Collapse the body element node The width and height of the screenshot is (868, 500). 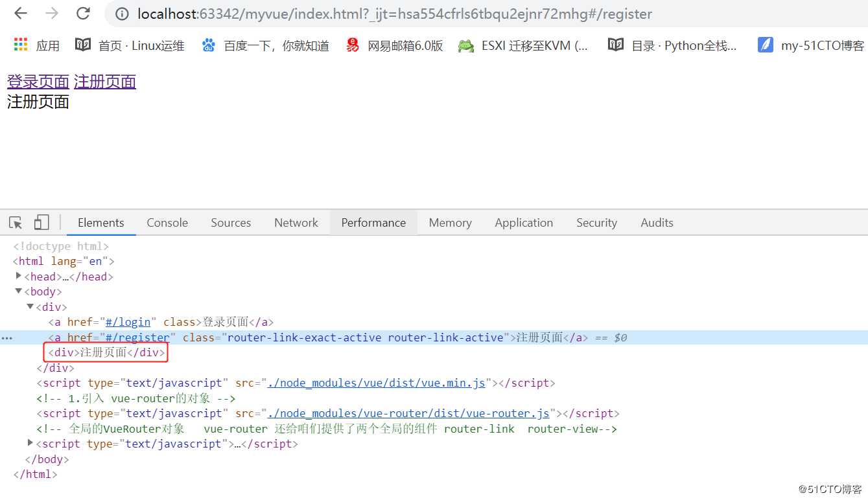click(x=19, y=291)
